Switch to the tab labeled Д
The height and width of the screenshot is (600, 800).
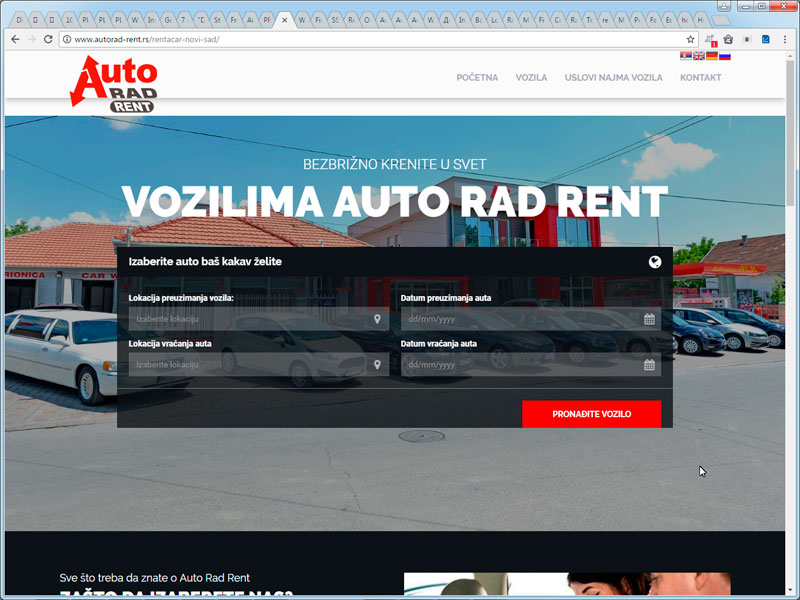445,20
